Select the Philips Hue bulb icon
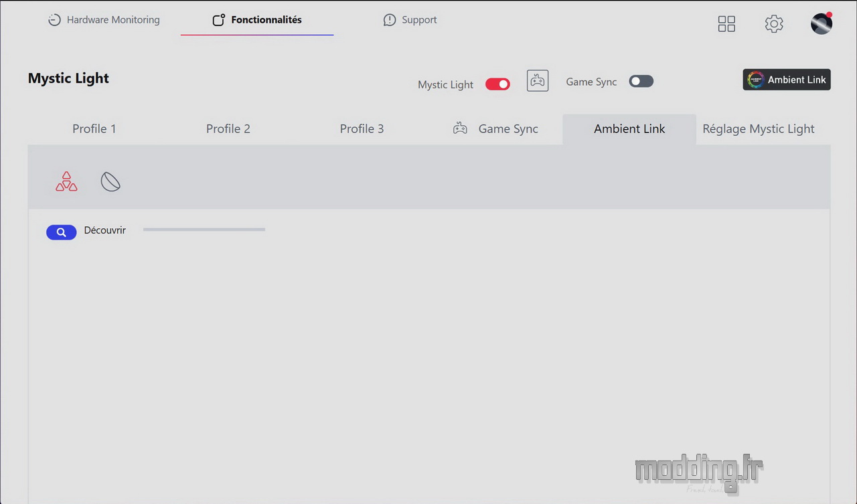Image resolution: width=857 pixels, height=504 pixels. [110, 181]
